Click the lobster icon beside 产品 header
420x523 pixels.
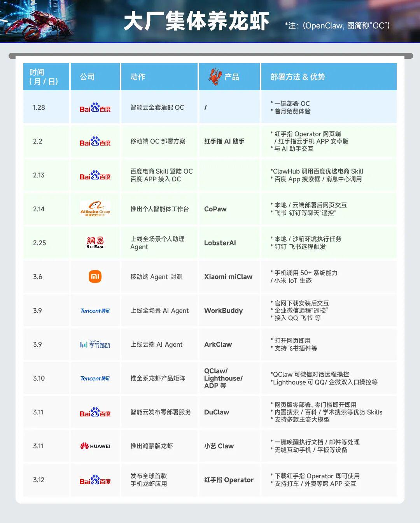click(x=215, y=77)
